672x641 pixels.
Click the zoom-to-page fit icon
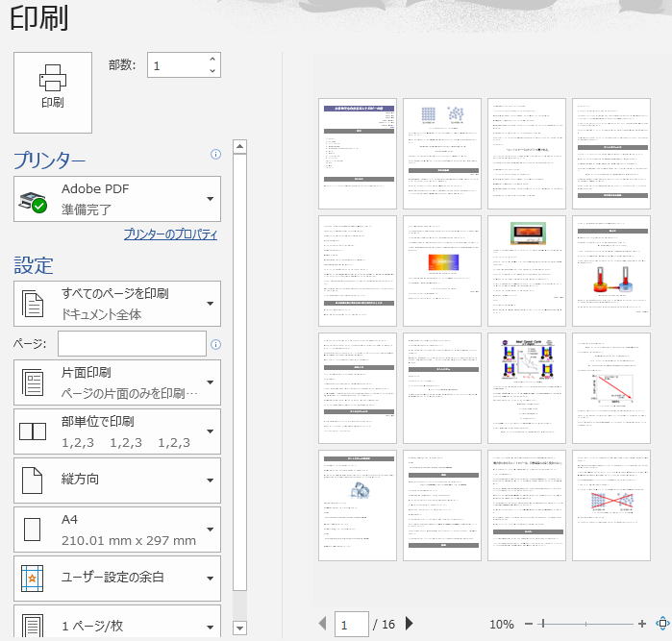coord(662,624)
